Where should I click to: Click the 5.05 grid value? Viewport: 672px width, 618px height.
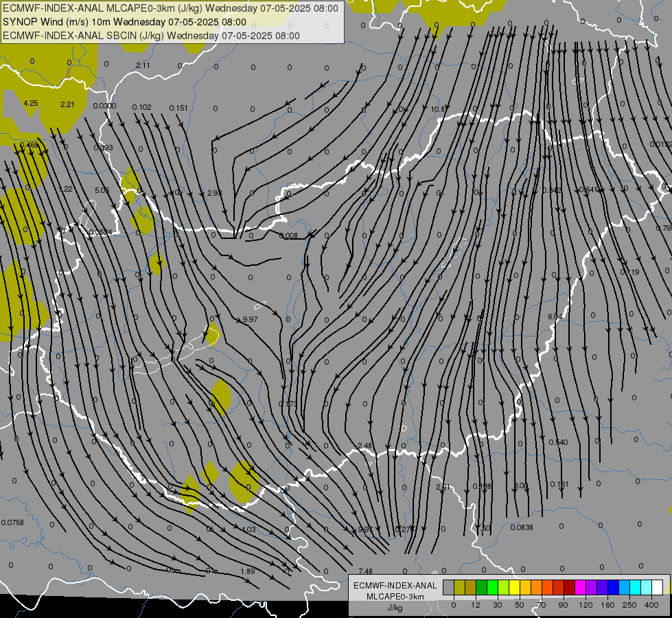(x=102, y=190)
